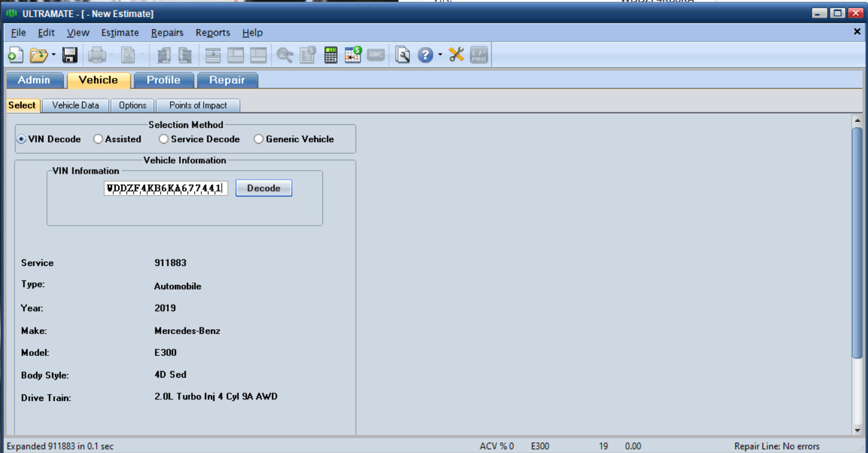
Task: Open the Points of Impact sub-tab
Action: 198,105
